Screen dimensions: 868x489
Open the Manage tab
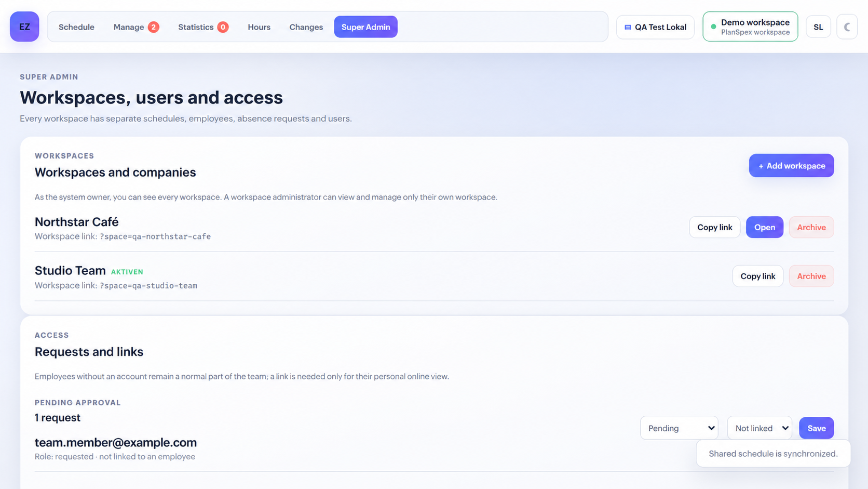(136, 27)
